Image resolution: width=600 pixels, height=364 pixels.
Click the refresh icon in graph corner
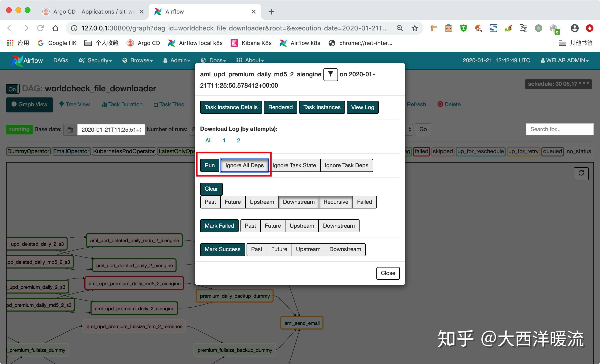pos(581,173)
